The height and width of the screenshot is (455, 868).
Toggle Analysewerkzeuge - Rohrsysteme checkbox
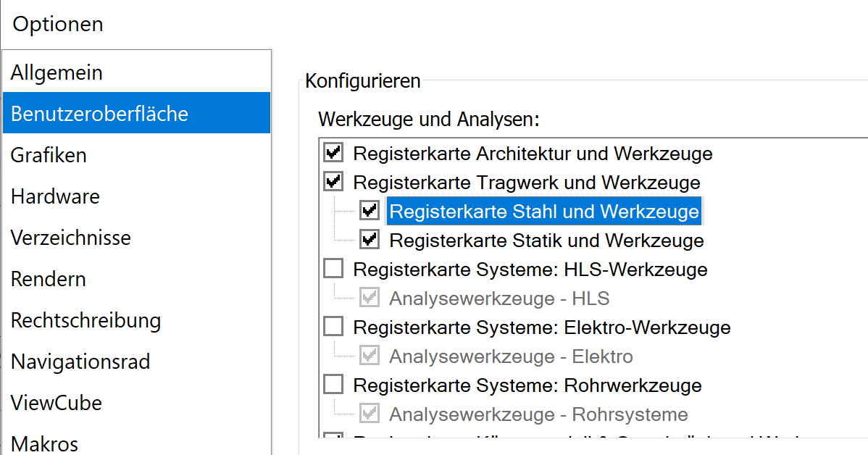coord(370,414)
